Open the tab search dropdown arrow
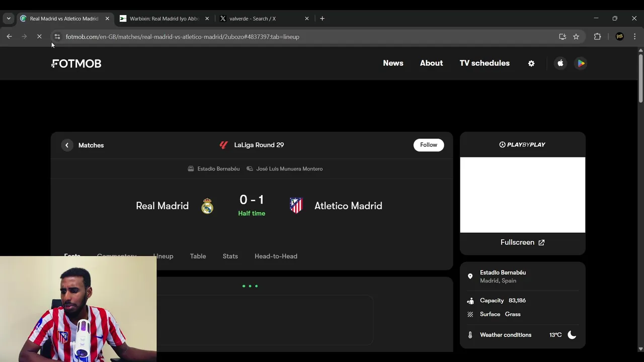The width and height of the screenshot is (644, 362). pyautogui.click(x=9, y=19)
